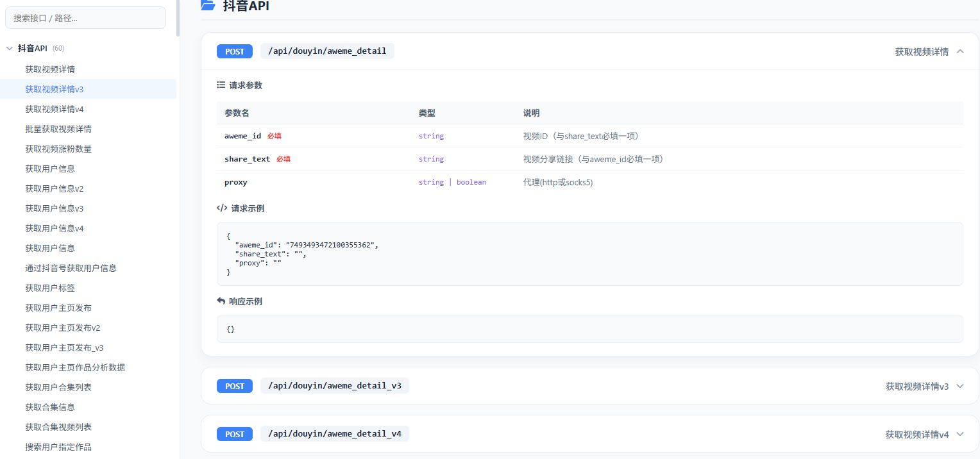
Task: Click the 获取视频详情 title in the expanded panel header
Action: (x=922, y=51)
